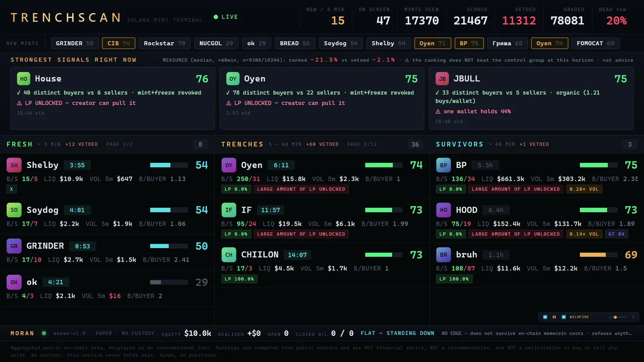
Task: Click PAGE 2/12 pager in Trenches column
Action: pyautogui.click(x=362, y=144)
